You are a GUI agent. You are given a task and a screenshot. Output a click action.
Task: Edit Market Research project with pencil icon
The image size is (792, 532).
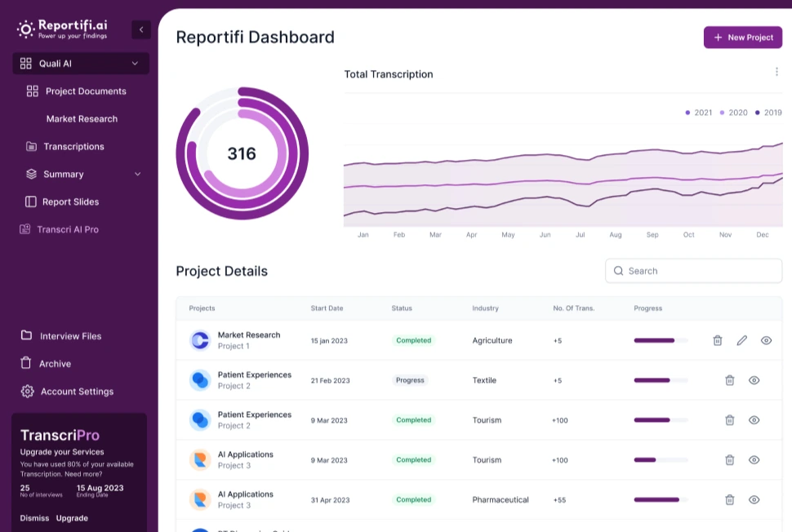point(741,340)
